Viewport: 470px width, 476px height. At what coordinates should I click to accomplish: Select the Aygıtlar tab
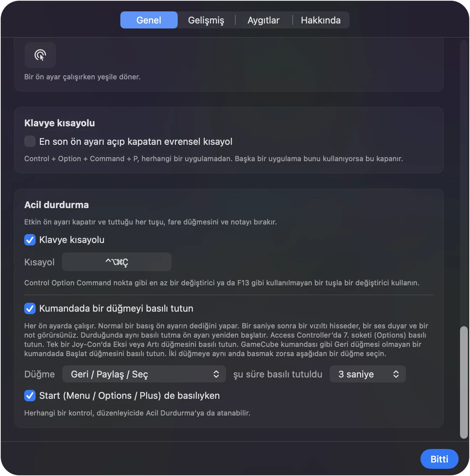pos(263,20)
